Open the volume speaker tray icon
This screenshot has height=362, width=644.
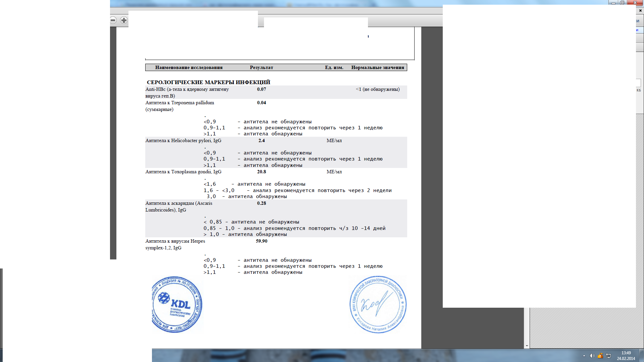coord(592,356)
